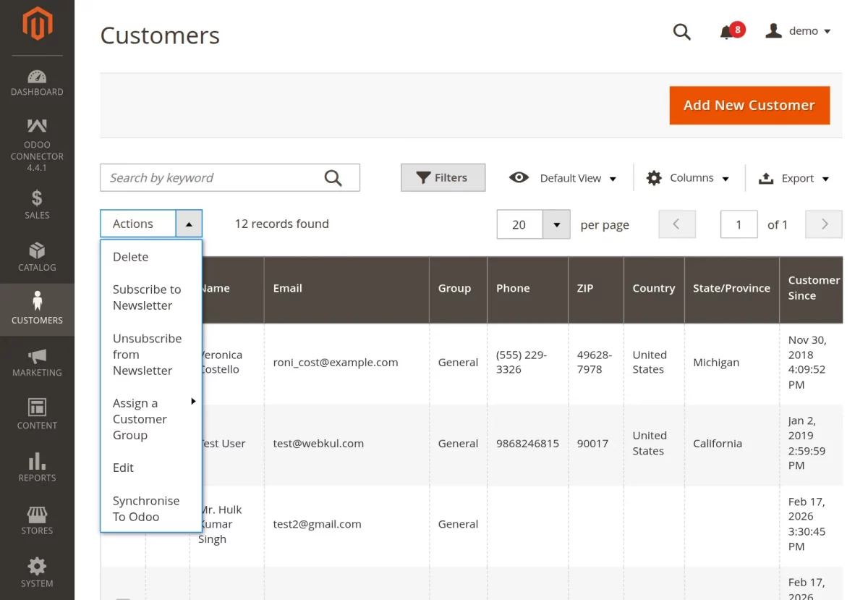The height and width of the screenshot is (600, 868).
Task: Click the Add New Customer button
Action: 749,106
